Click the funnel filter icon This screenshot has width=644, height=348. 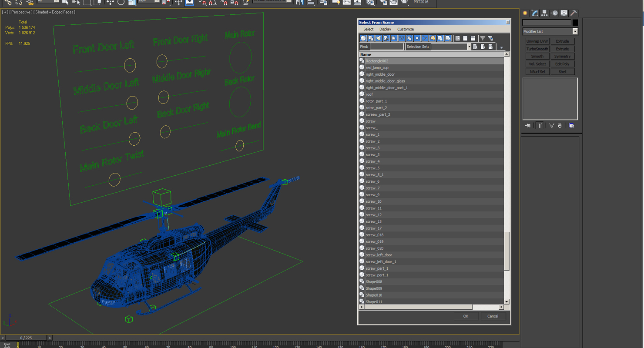coord(483,38)
